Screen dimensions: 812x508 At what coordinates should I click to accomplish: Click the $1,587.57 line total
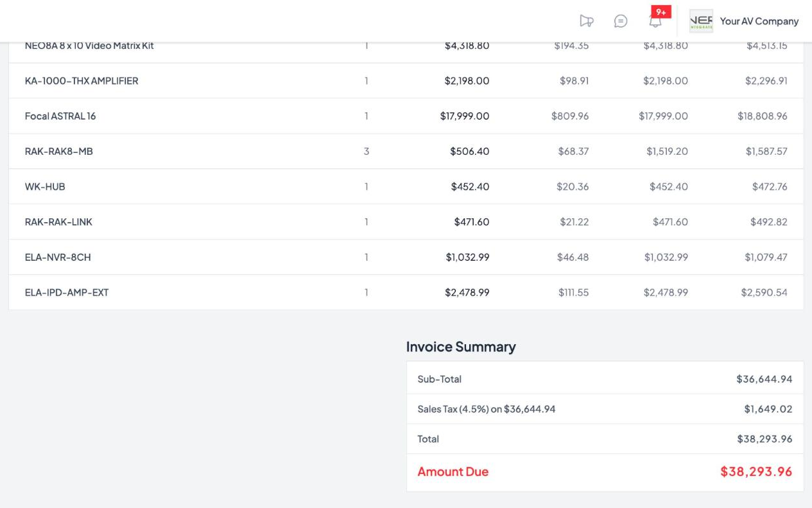(766, 152)
